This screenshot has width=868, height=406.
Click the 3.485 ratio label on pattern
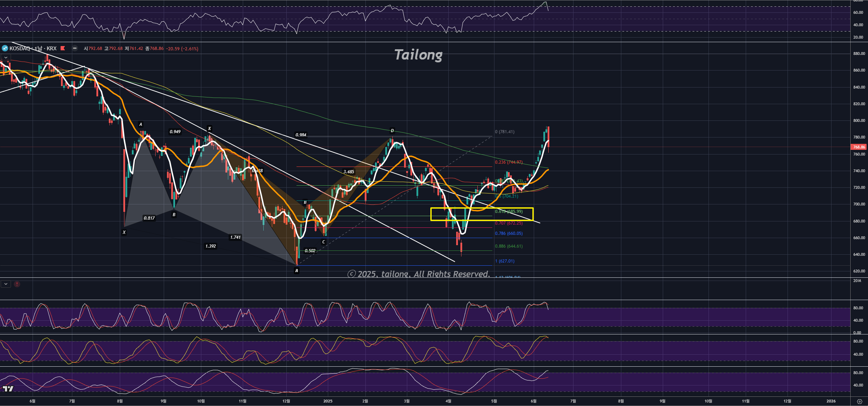[x=349, y=172]
